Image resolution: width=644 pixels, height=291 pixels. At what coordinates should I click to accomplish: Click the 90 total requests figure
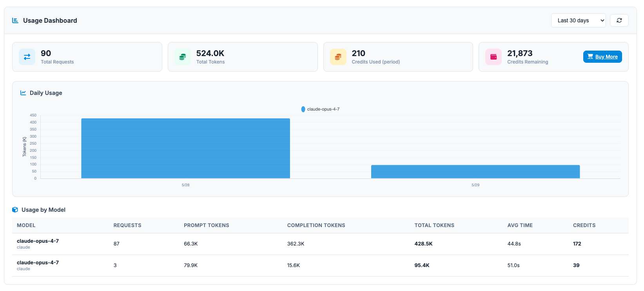46,53
